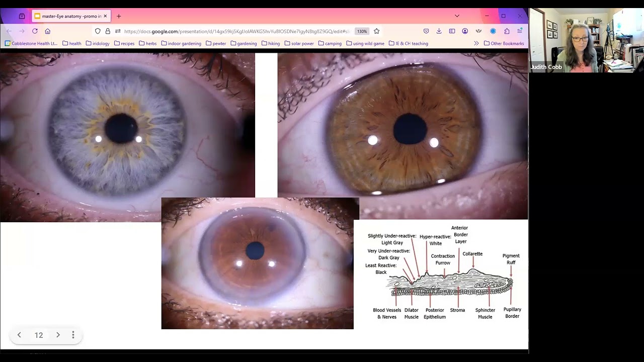Open Cobblestone Health Lt... bookmark
Screen dimensions: 644x362
(x=31, y=43)
